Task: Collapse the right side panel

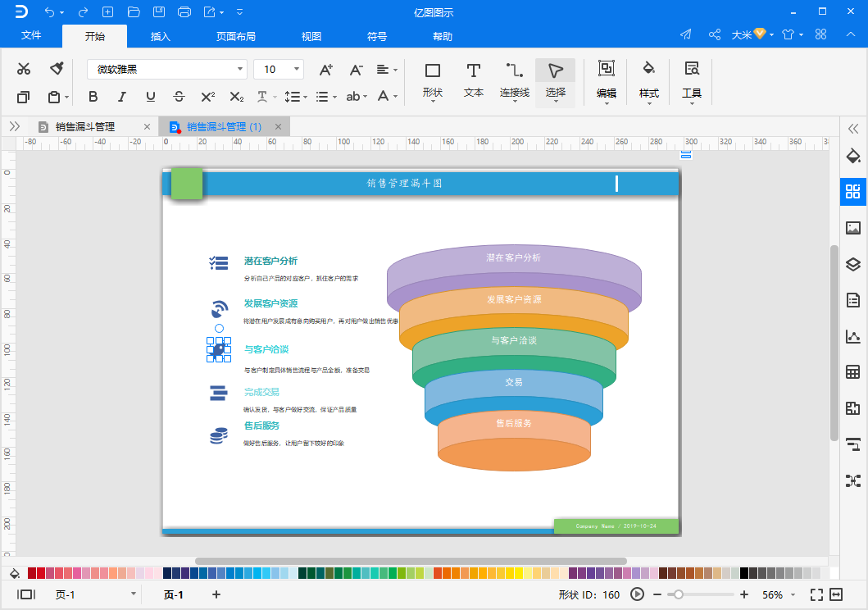Action: [x=853, y=129]
